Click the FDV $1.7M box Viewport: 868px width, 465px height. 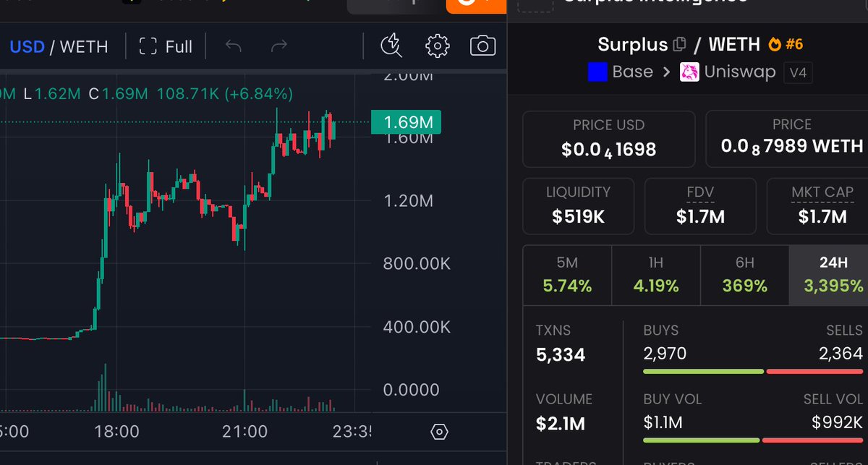click(699, 205)
